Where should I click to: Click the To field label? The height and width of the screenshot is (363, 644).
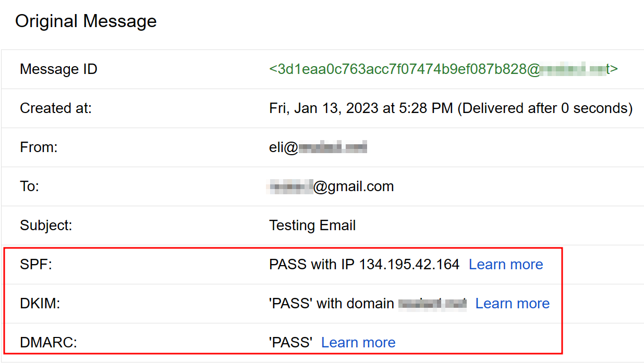30,186
